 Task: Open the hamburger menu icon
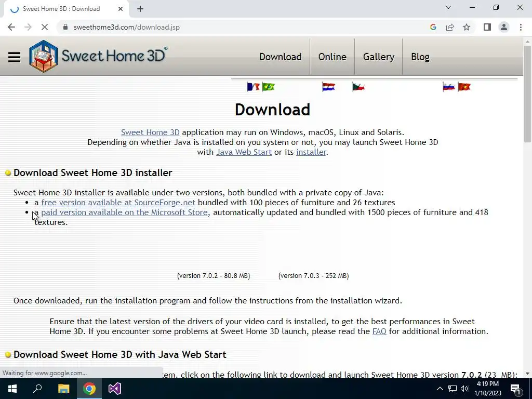[14, 57]
